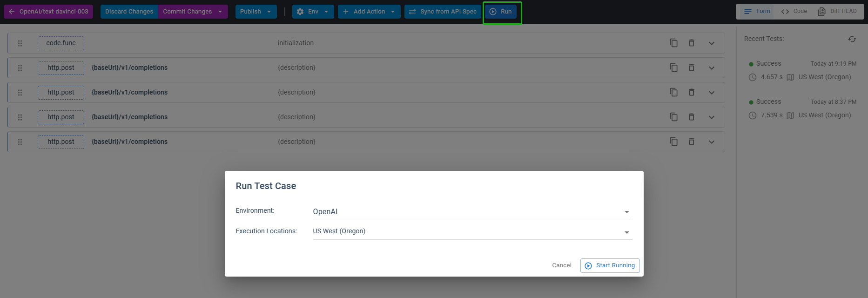Open the Success test from 8:37 PM
This screenshot has width=868, height=298.
[802, 108]
